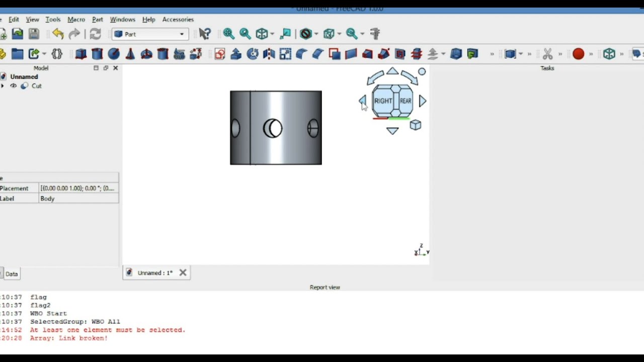Undo the last action

point(58,34)
